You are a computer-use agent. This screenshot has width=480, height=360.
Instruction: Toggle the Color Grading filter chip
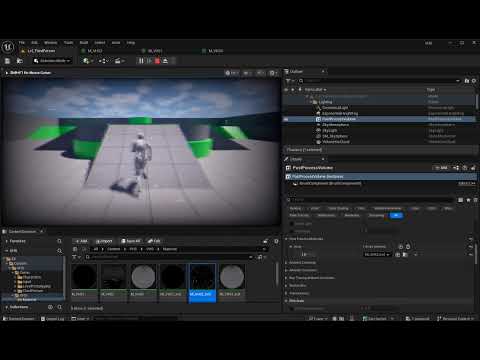pos(338,208)
